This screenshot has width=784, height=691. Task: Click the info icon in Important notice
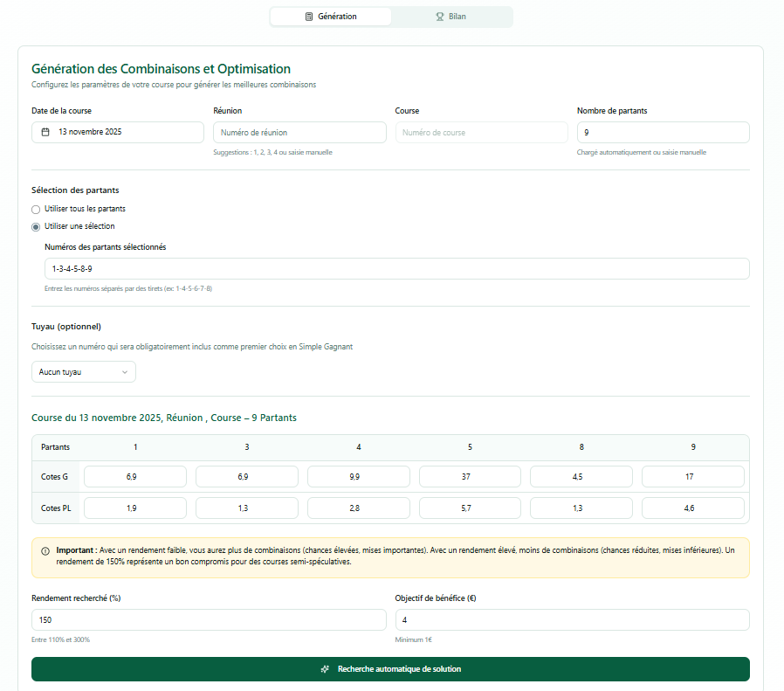(x=45, y=551)
